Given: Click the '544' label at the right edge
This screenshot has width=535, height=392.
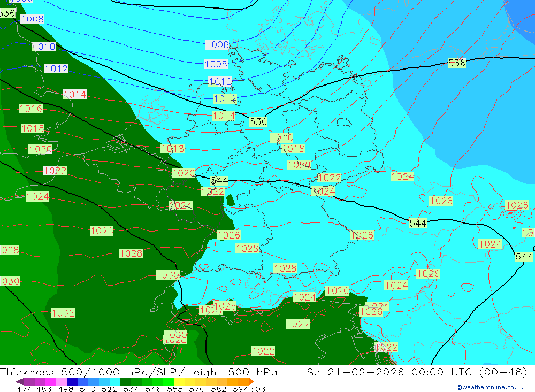Looking at the screenshot, I should tap(524, 257).
